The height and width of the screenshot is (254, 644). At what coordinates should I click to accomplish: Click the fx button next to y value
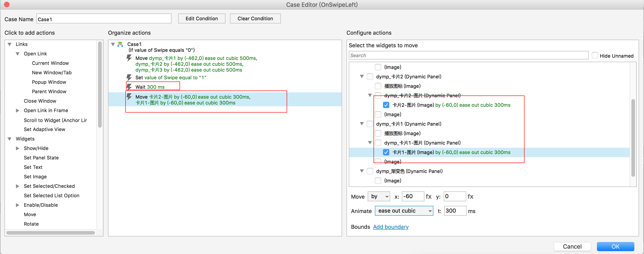(470, 196)
